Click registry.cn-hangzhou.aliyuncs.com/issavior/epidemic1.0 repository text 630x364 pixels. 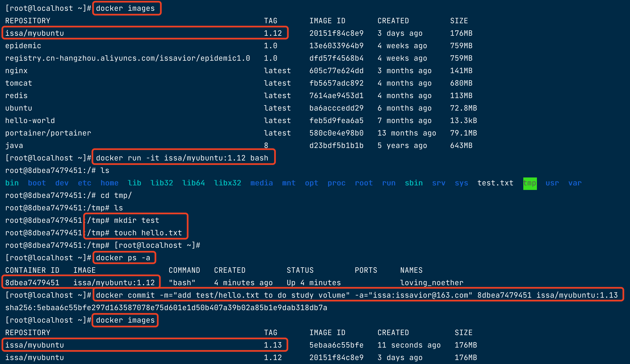click(x=128, y=58)
